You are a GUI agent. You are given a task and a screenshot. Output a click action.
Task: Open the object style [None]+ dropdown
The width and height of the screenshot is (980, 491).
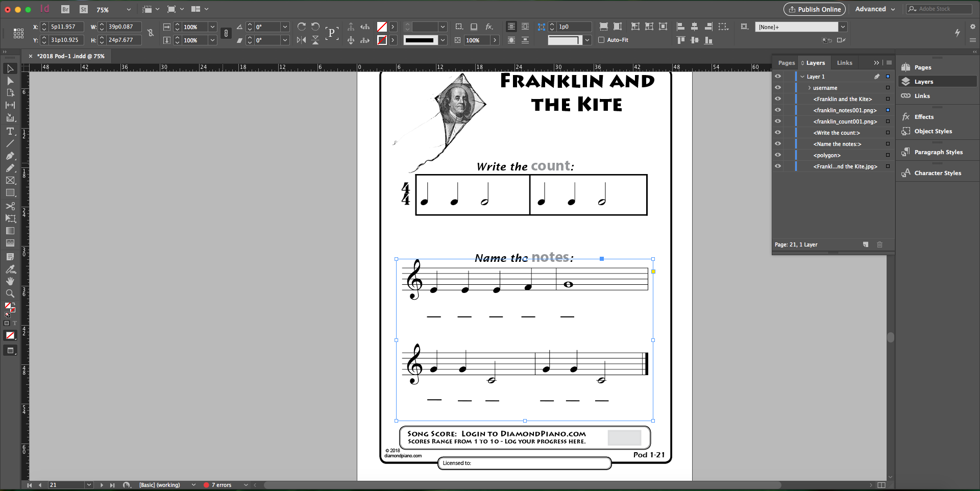(x=843, y=27)
